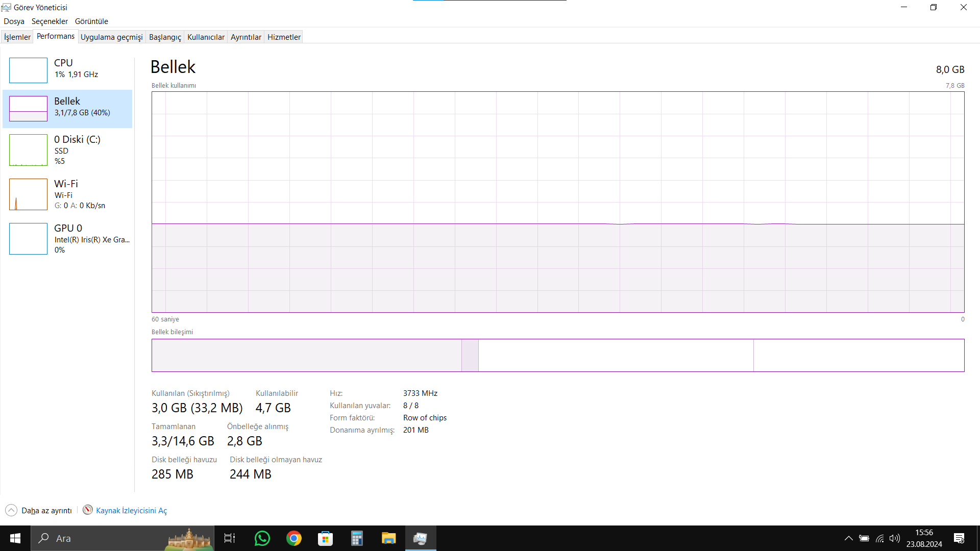Open File Explorer taskbar icon
The width and height of the screenshot is (980, 551).
(388, 538)
